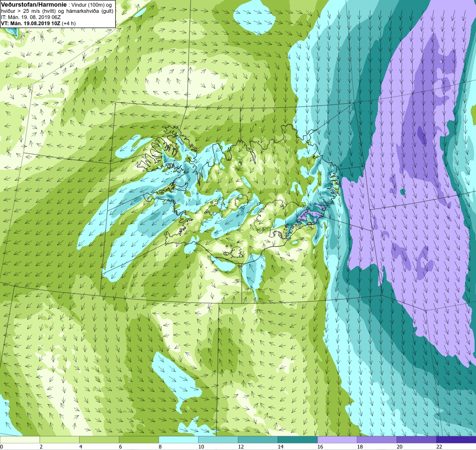Viewport: 476px width, 450px height.
Task: Click the "IT: Mán. 19. 08. 2019 06Z" line
Action: [x=30, y=17]
